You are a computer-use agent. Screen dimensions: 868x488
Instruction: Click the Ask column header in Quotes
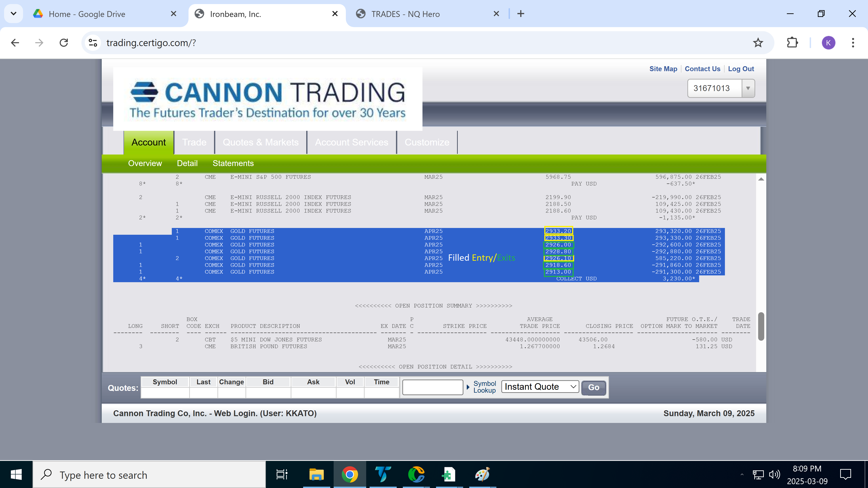(313, 382)
